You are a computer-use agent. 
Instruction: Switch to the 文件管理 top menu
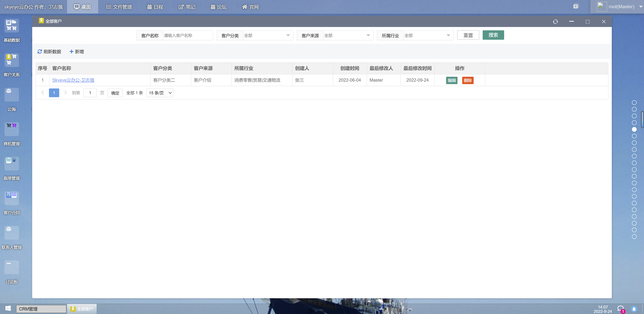119,7
